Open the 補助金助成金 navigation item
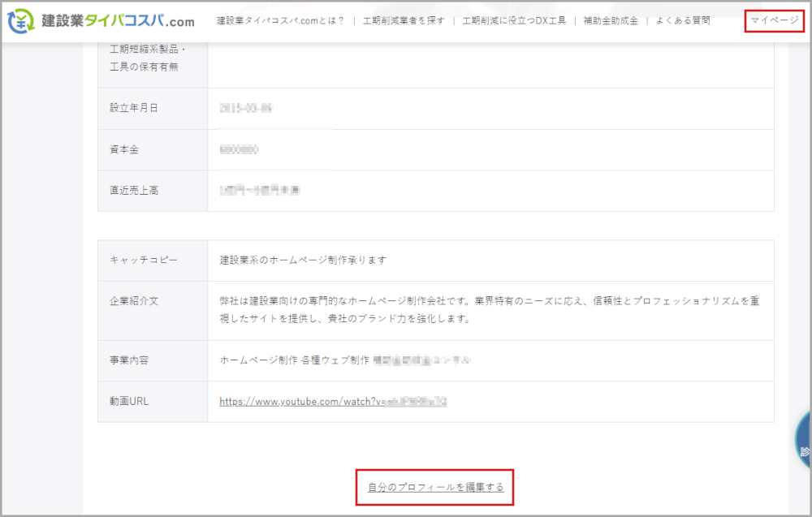 point(610,21)
